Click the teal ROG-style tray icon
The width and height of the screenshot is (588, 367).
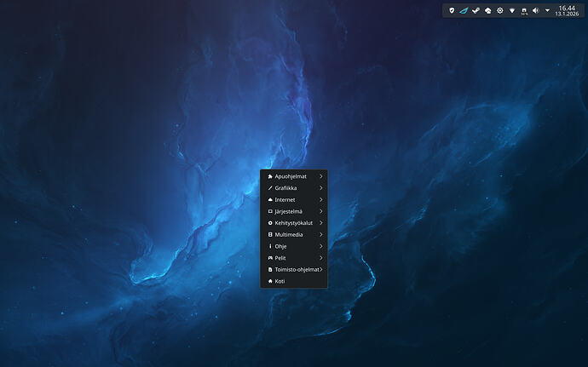[x=464, y=10]
